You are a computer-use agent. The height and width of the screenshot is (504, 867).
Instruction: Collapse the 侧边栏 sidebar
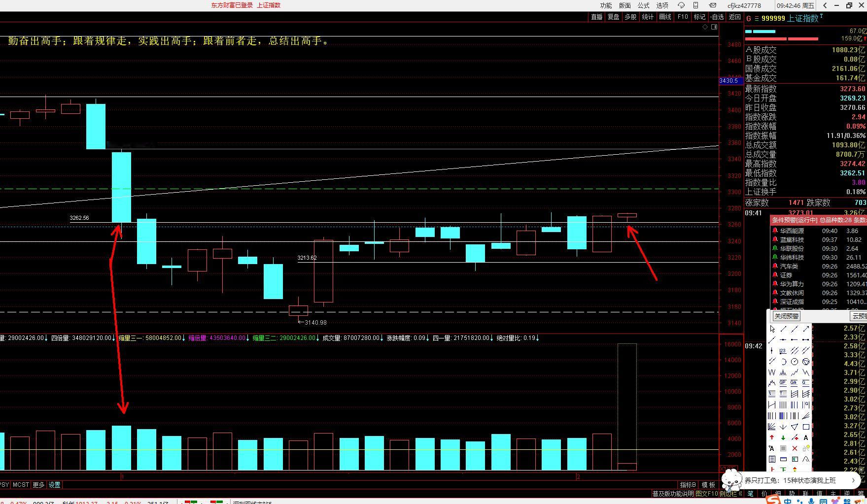pyautogui.click(x=731, y=494)
